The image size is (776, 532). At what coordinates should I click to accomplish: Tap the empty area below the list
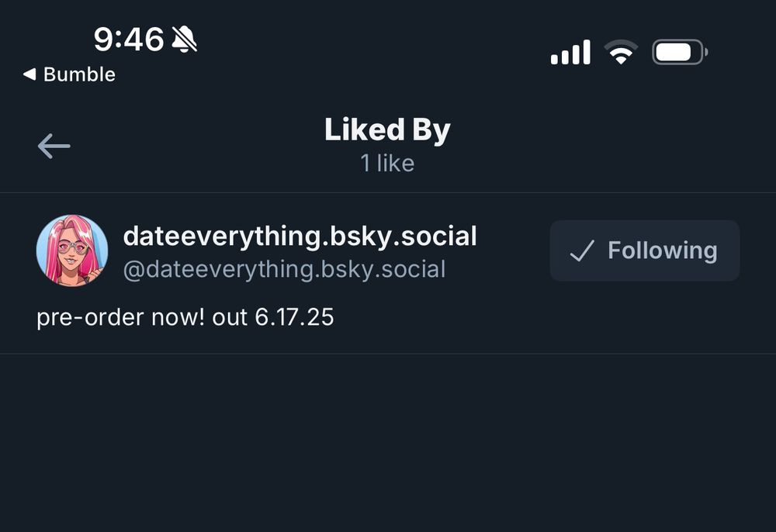coord(388,442)
